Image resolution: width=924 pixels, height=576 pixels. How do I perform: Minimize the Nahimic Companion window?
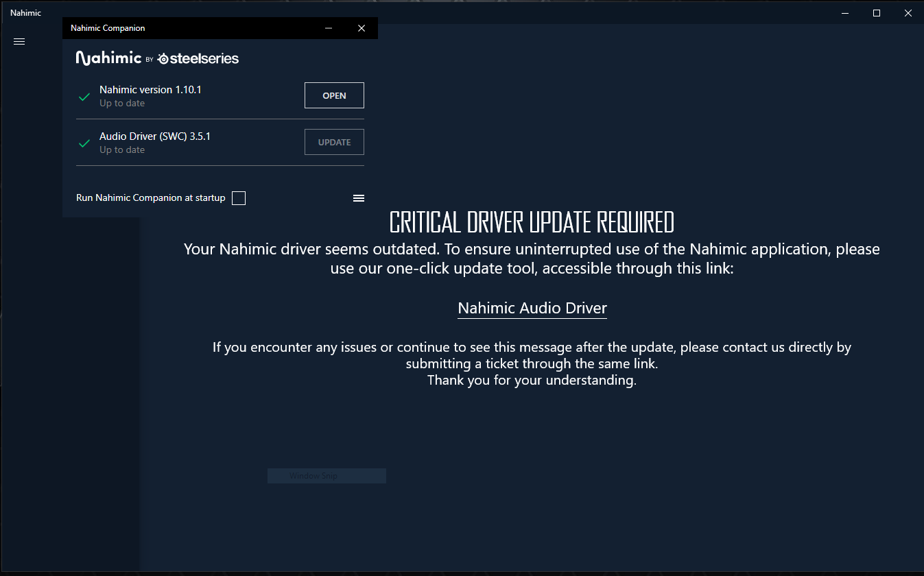pyautogui.click(x=329, y=28)
